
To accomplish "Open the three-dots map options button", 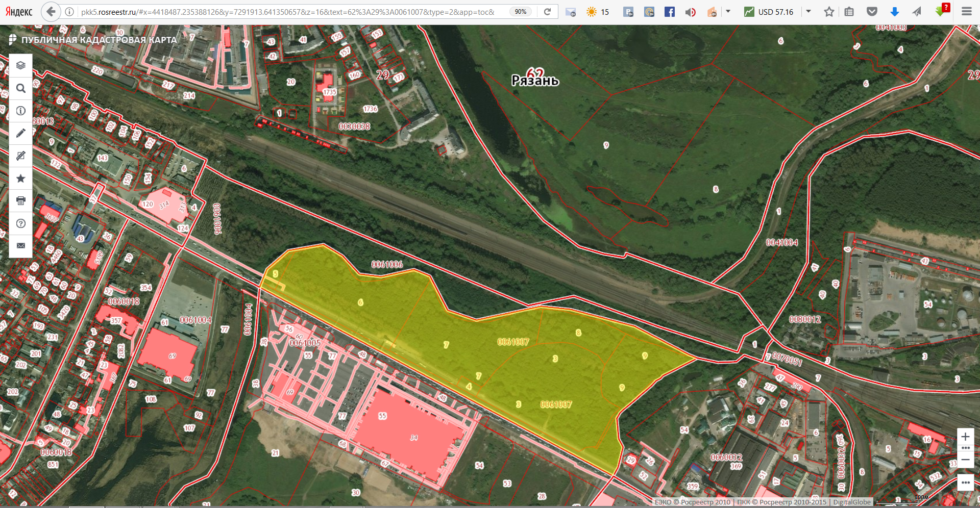I will click(965, 482).
